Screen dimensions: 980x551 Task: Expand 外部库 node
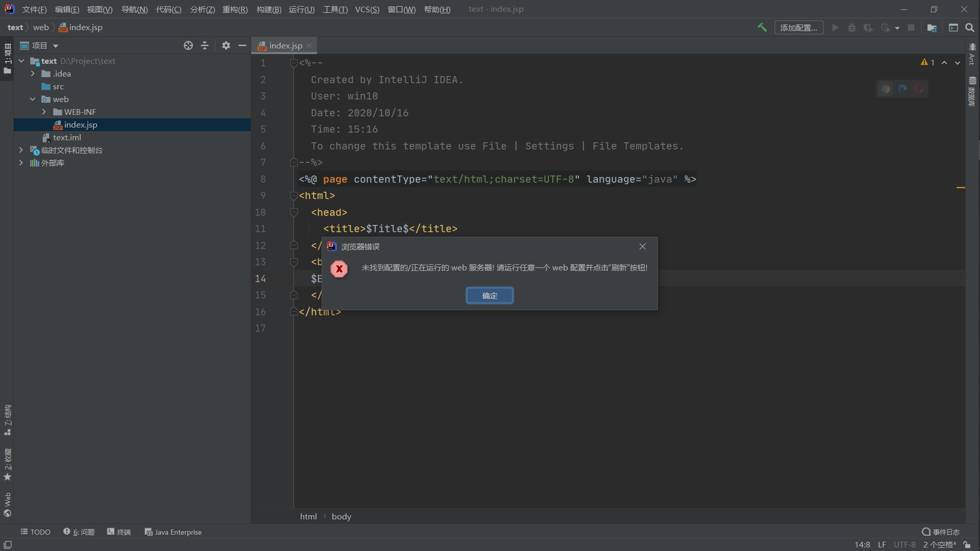21,163
